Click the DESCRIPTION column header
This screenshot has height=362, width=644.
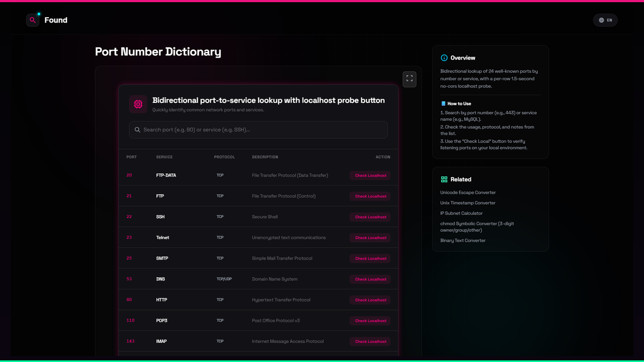[265, 157]
